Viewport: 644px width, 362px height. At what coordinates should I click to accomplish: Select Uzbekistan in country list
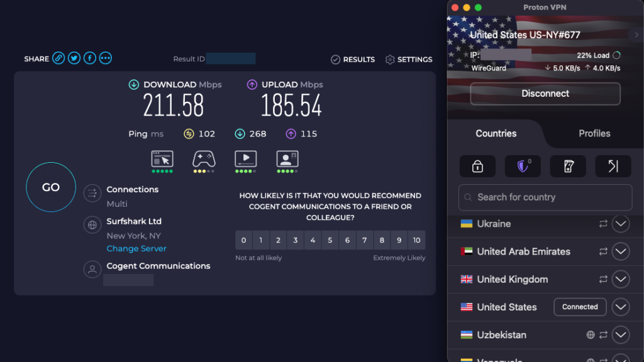pos(545,335)
